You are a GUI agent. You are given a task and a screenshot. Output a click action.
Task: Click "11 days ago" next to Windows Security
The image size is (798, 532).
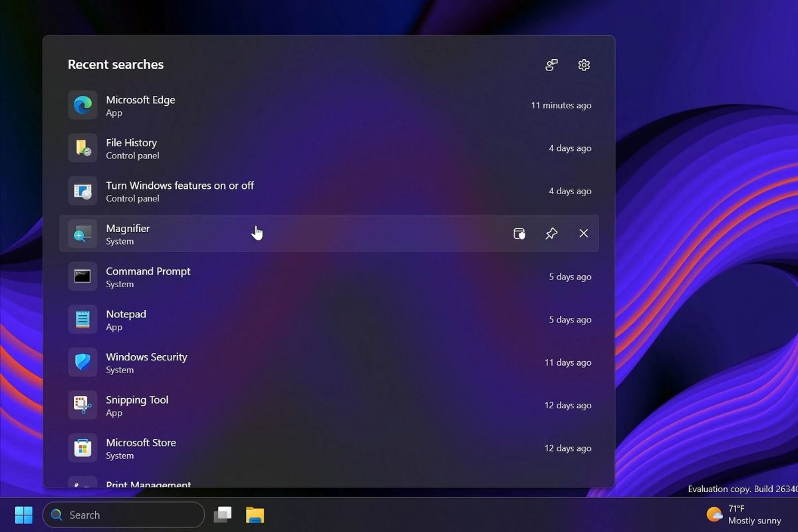tap(568, 362)
